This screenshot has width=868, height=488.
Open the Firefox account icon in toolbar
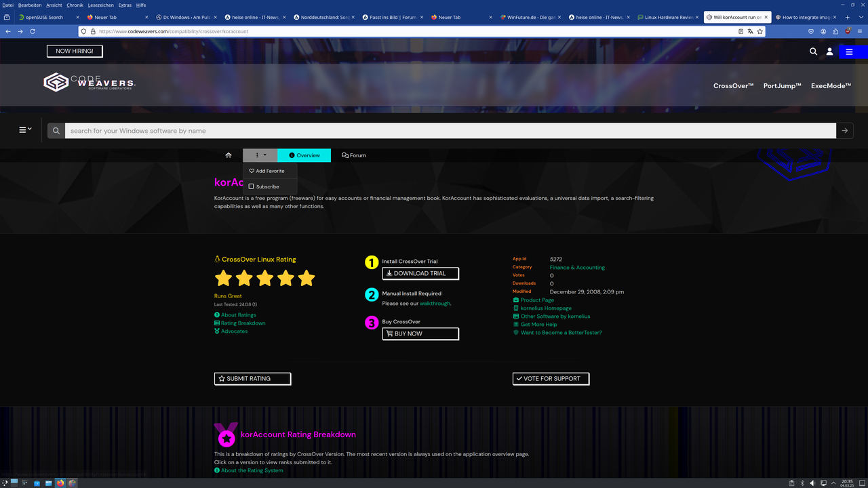tap(823, 31)
